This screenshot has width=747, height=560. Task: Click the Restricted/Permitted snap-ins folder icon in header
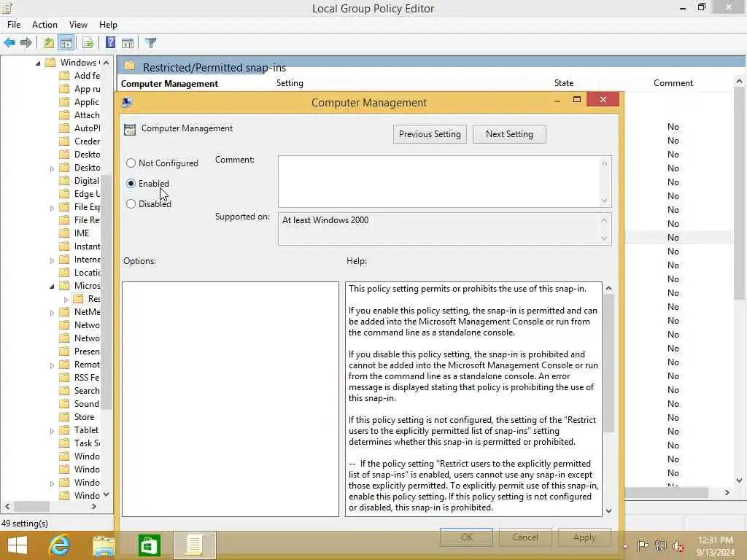(130, 66)
